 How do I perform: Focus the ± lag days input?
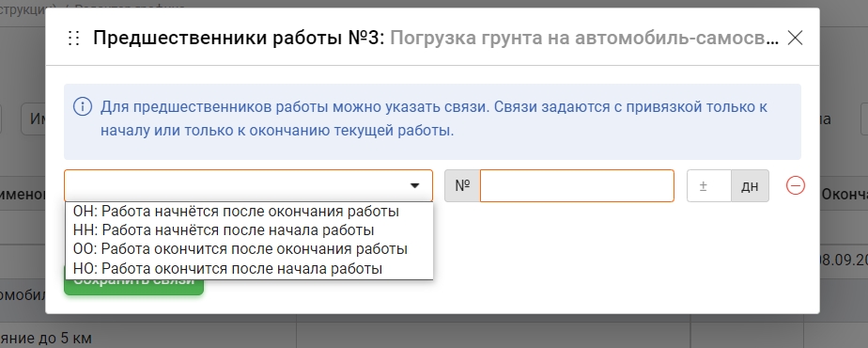pyautogui.click(x=709, y=185)
